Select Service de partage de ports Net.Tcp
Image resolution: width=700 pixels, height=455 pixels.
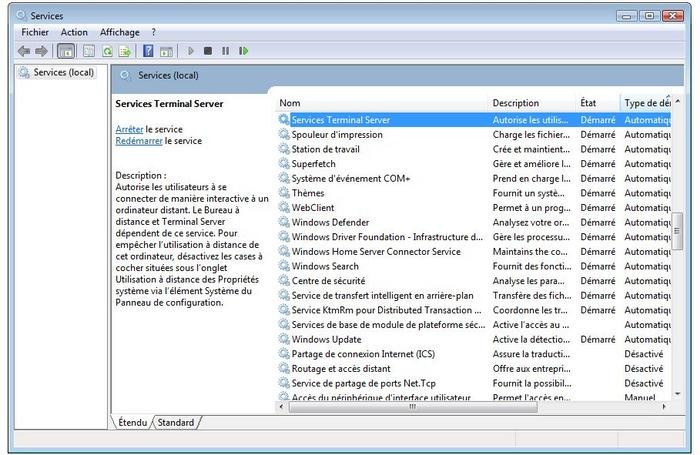(474, 383)
